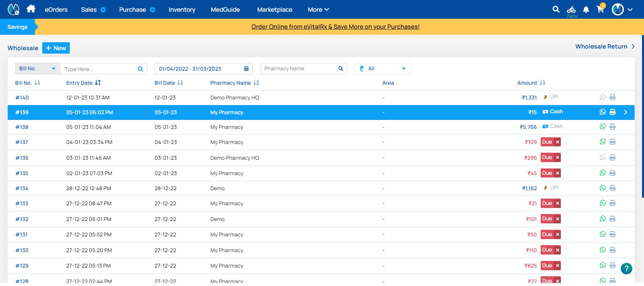Print bill #139
644x286 pixels.
coord(612,112)
